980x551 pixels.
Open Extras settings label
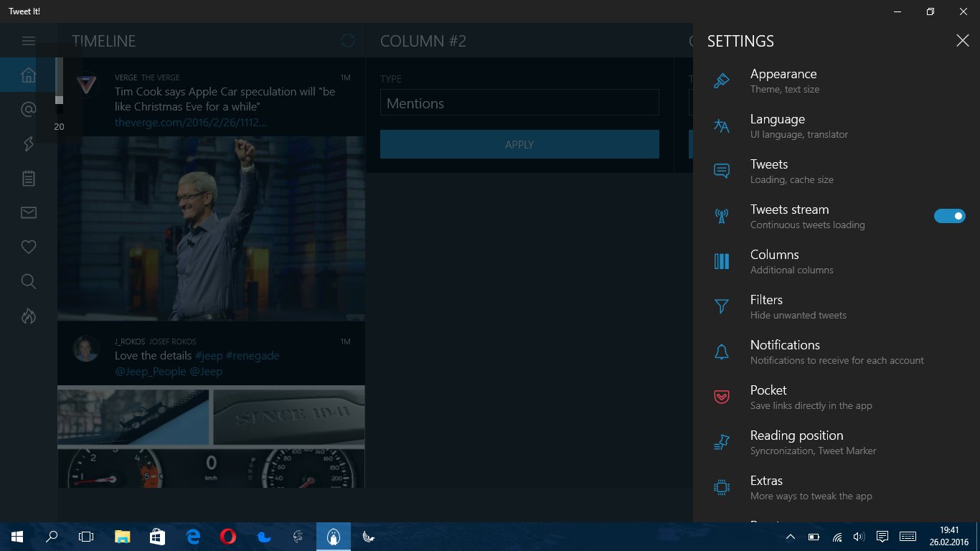[766, 481]
